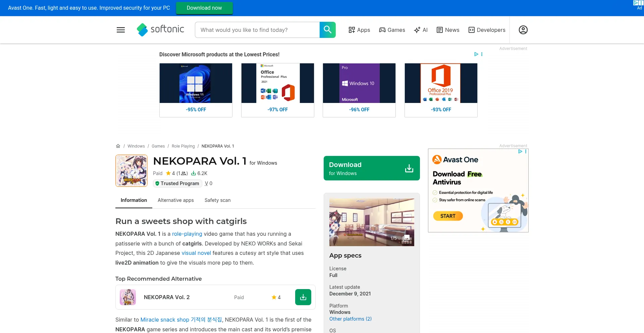644x333 pixels.
Task: Click the green Download for Windows button
Action: coord(372,168)
